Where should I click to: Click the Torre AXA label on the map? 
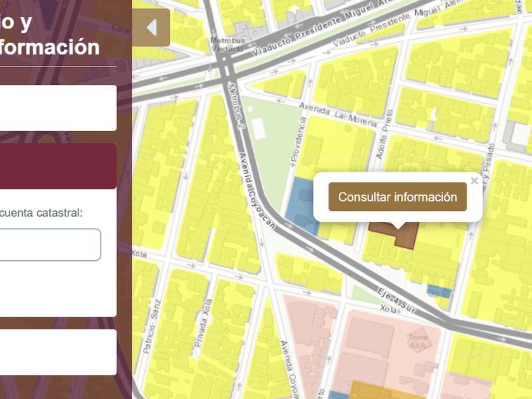417,341
